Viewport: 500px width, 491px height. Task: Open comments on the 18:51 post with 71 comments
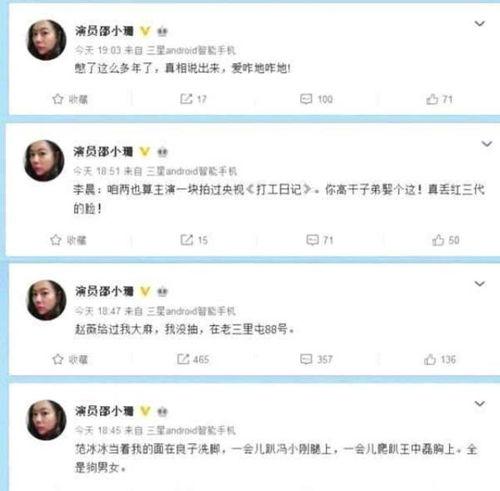click(320, 240)
